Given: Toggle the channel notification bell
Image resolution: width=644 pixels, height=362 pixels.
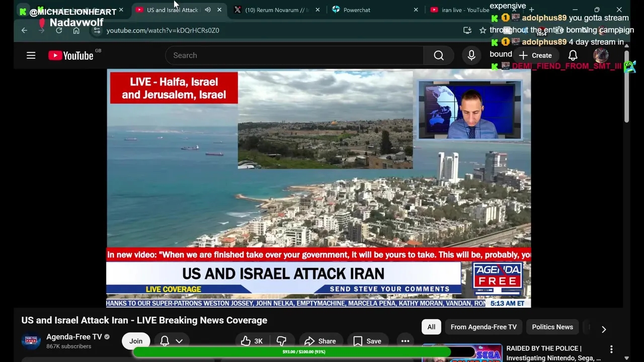Looking at the screenshot, I should click(165, 341).
